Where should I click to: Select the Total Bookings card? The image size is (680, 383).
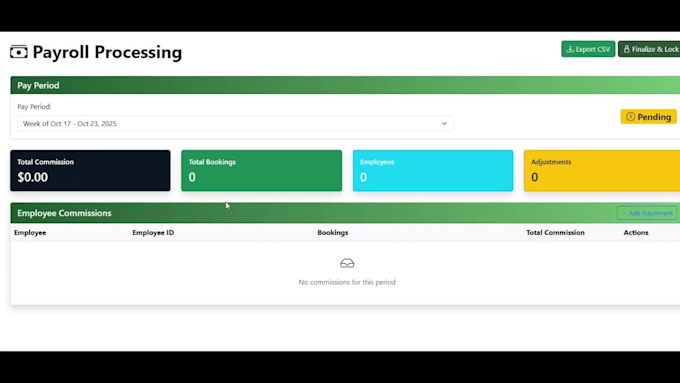(262, 170)
